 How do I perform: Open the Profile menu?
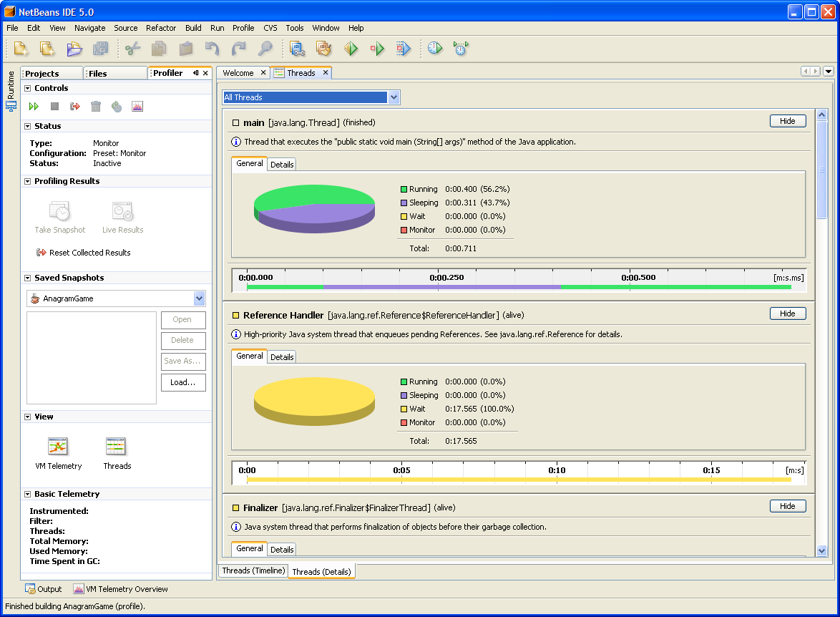point(243,28)
